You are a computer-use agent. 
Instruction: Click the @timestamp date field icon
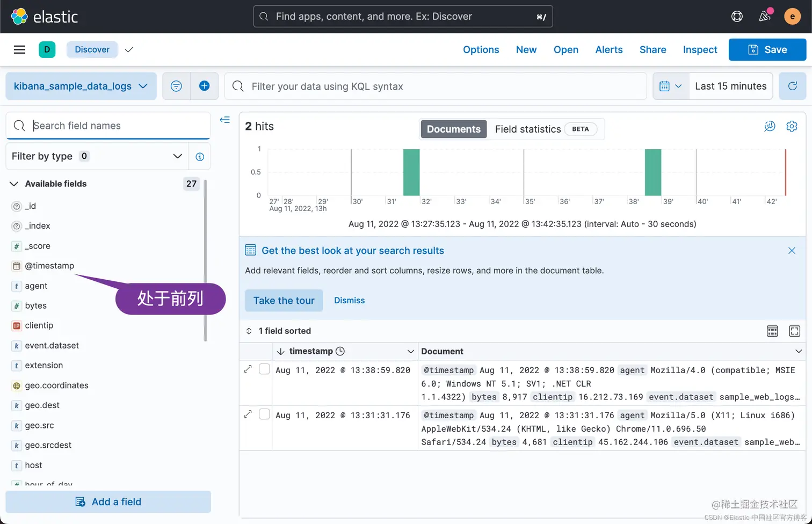tap(17, 266)
